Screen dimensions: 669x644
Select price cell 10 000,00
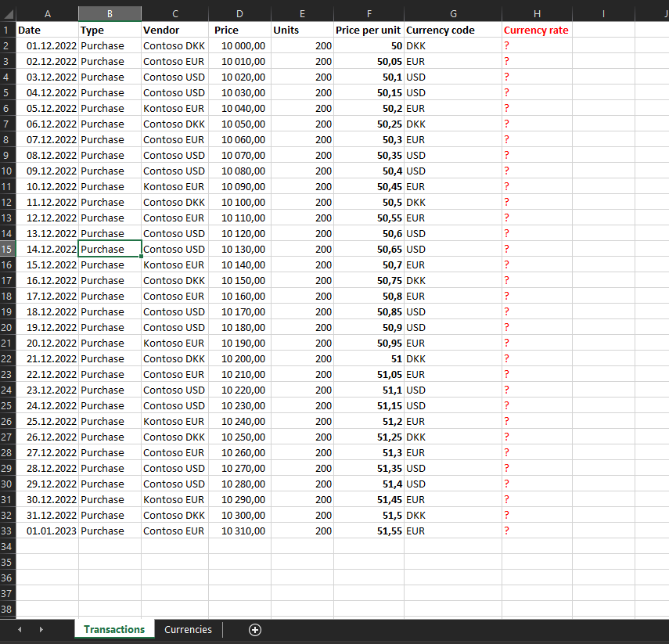click(239, 45)
